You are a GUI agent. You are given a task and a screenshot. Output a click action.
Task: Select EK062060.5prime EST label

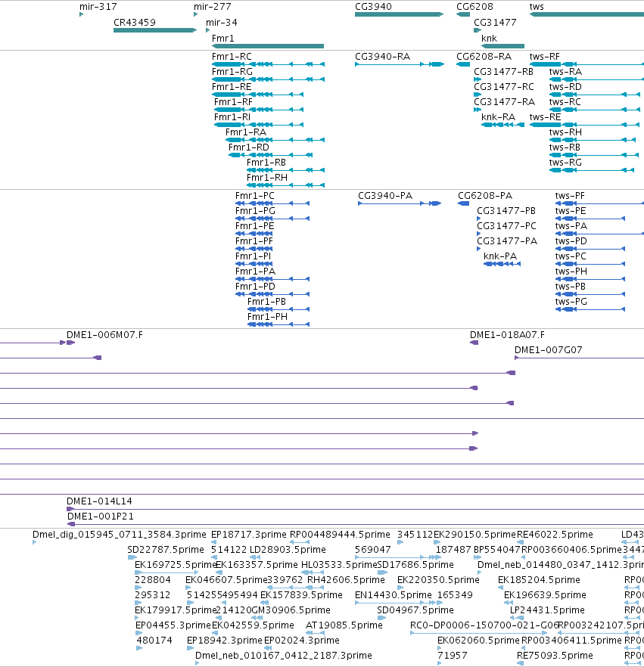pos(479,641)
